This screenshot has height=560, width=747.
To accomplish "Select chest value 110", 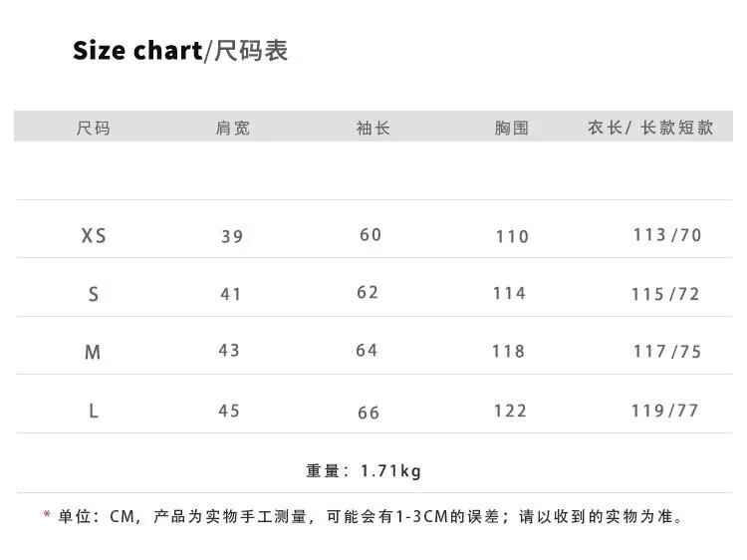I will point(512,237).
